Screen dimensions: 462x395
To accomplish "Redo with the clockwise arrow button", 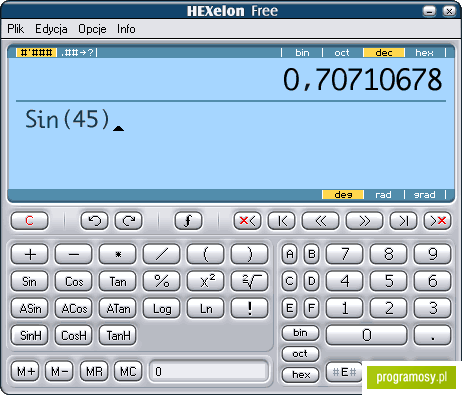I will click(x=129, y=221).
